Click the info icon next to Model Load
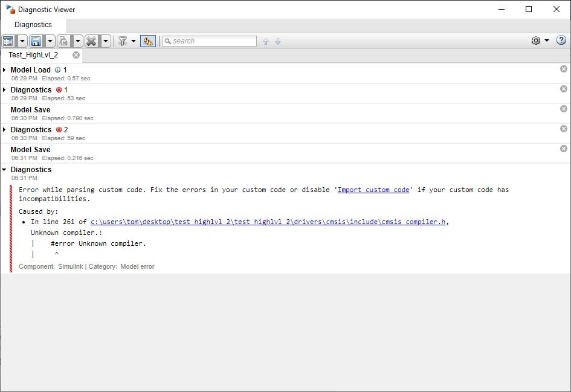Image resolution: width=571 pixels, height=392 pixels. coord(57,70)
